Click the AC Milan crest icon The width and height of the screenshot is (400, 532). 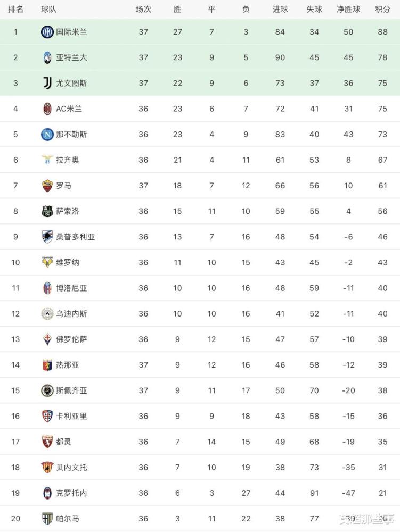[47, 109]
